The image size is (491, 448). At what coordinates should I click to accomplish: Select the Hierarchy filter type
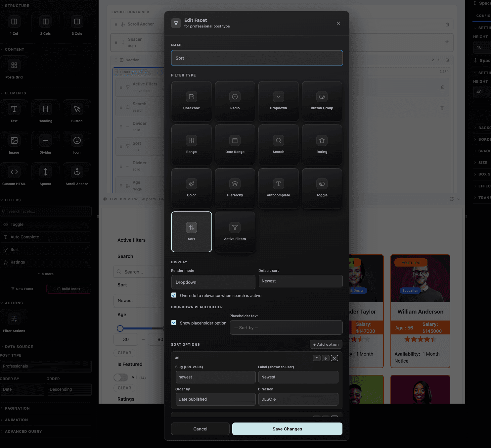235,188
